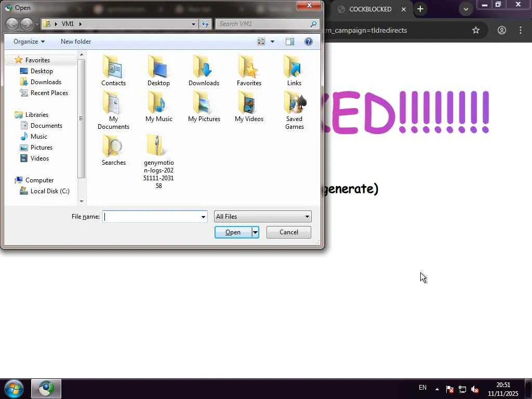Viewport: 532px width, 399px height.
Task: Select the genymotion-logs zip file
Action: click(x=158, y=162)
